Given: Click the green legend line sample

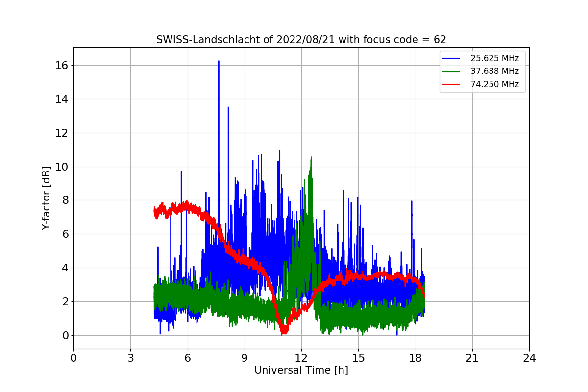Looking at the screenshot, I should [x=451, y=71].
